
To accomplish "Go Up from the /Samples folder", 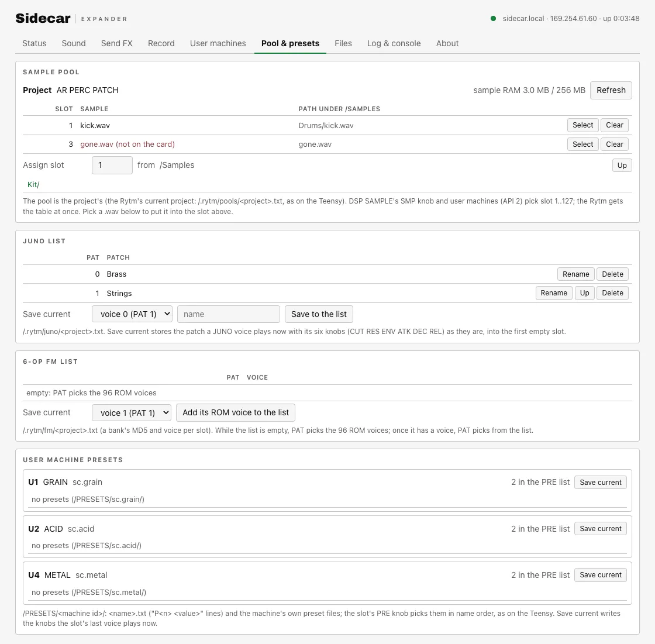I will coord(622,165).
